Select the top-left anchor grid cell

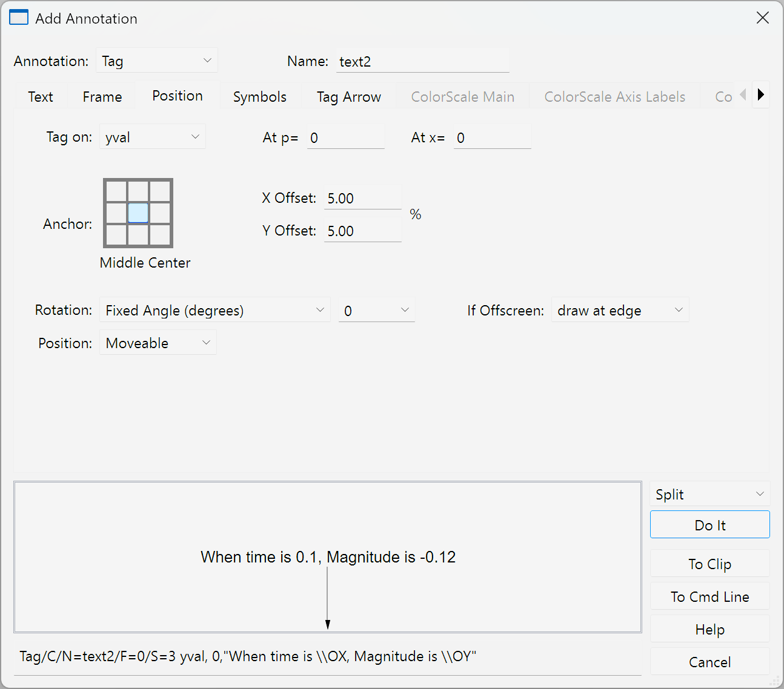click(x=116, y=191)
